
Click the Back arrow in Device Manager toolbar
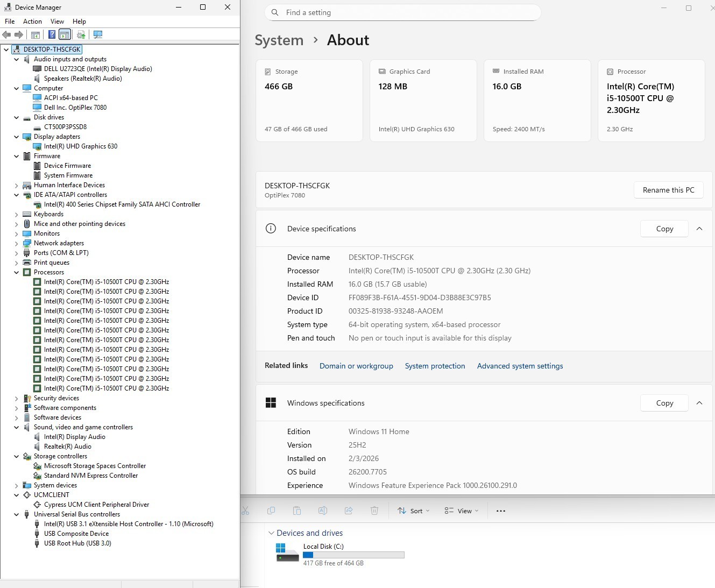pyautogui.click(x=6, y=35)
